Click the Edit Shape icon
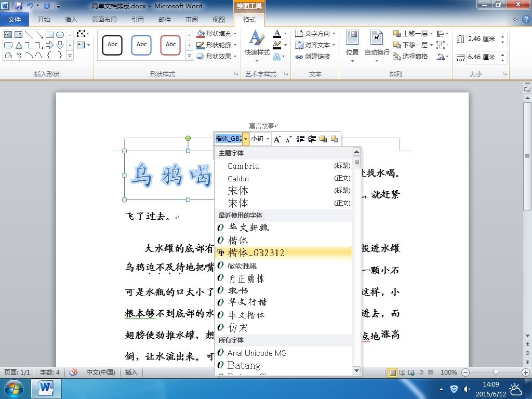 (x=82, y=34)
